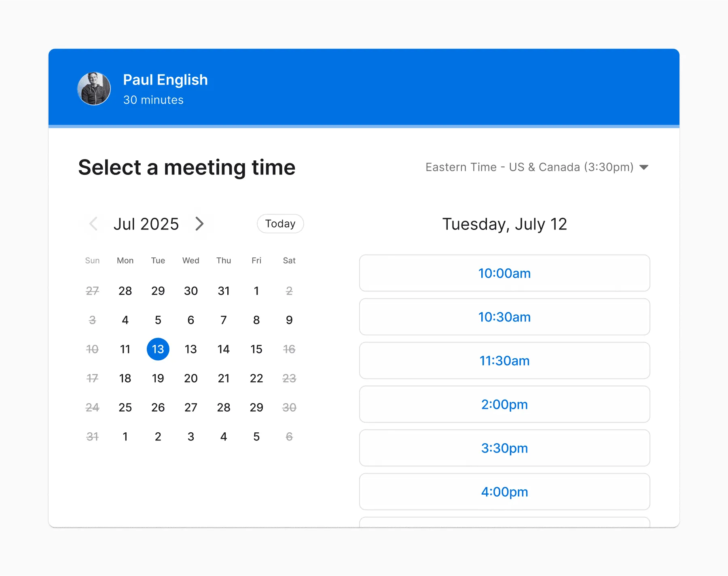Open the timezone dropdown arrow

644,167
